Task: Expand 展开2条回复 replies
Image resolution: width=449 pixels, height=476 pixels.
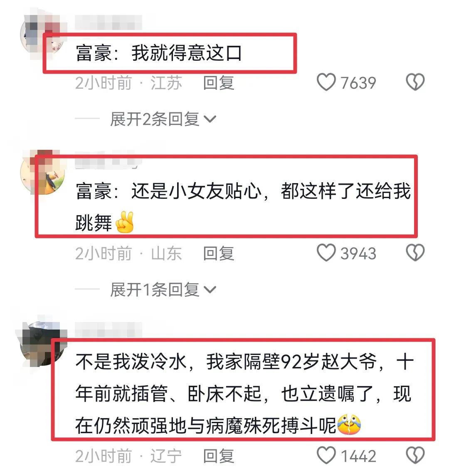Action: pyautogui.click(x=163, y=119)
